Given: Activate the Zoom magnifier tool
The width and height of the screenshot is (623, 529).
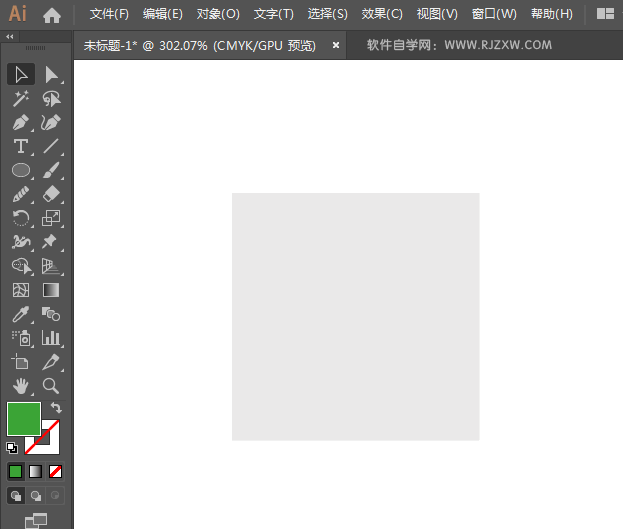Looking at the screenshot, I should [x=51, y=385].
